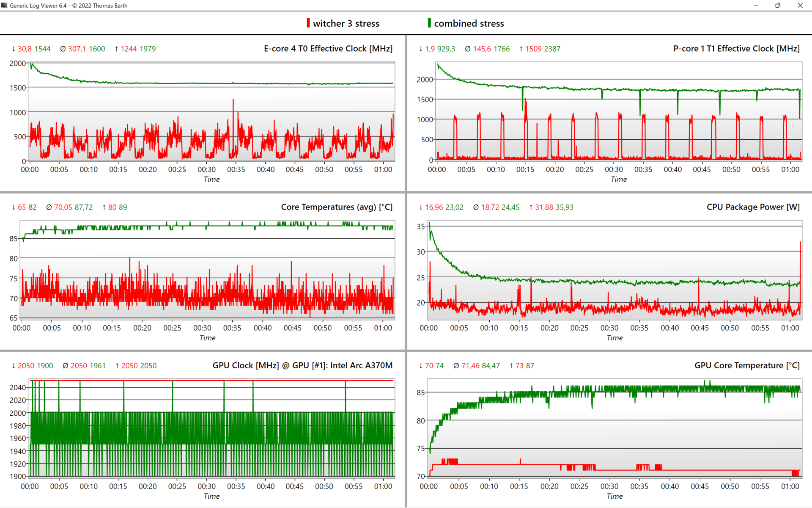Click the maximum arrow icon in GPU Core Temperature stats

(511, 366)
